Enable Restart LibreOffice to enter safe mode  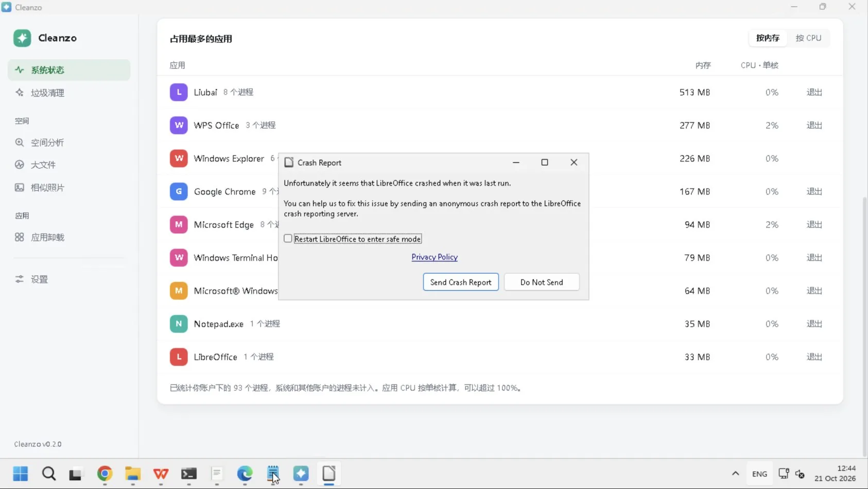click(x=288, y=239)
